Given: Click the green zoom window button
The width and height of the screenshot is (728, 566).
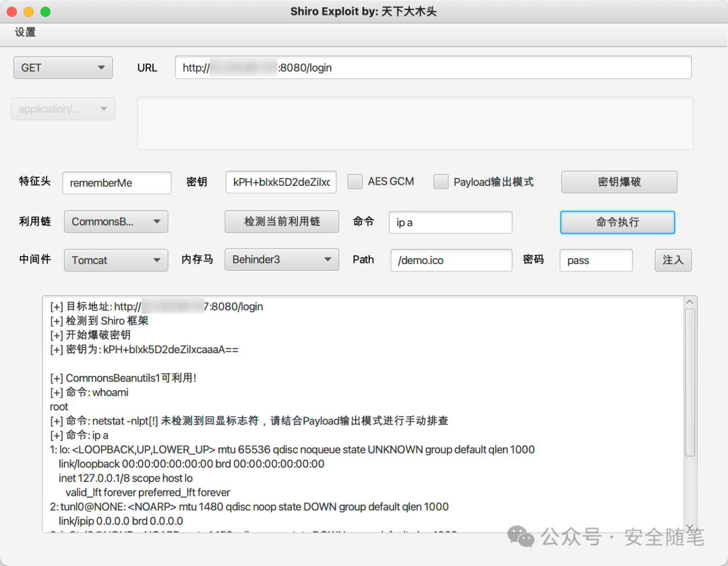Looking at the screenshot, I should click(46, 11).
